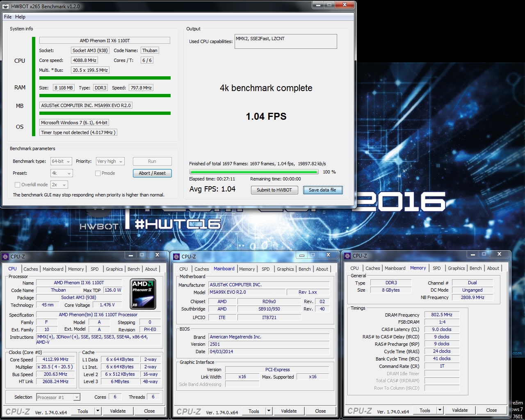The height and width of the screenshot is (420, 525).
Task: Close the CPU-Z Mainboard window
Action: (328, 255)
